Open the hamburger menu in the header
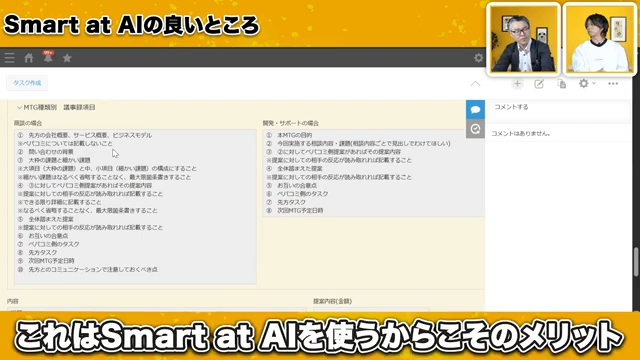Viewport: 640px width, 360px height. point(9,58)
